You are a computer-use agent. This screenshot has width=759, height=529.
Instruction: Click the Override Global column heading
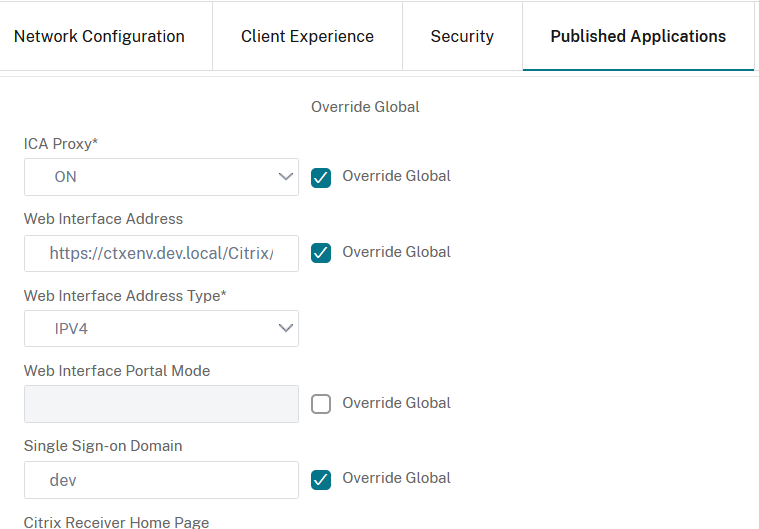365,106
